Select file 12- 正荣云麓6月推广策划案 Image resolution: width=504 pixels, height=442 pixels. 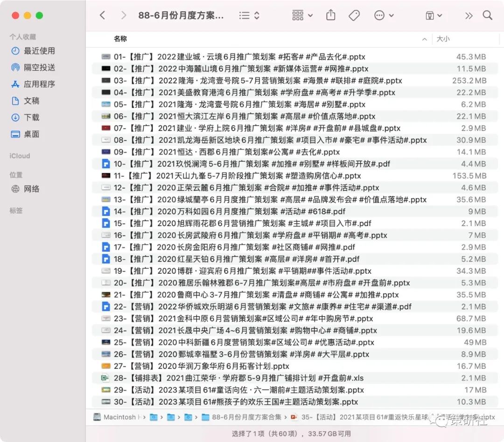(x=295, y=187)
